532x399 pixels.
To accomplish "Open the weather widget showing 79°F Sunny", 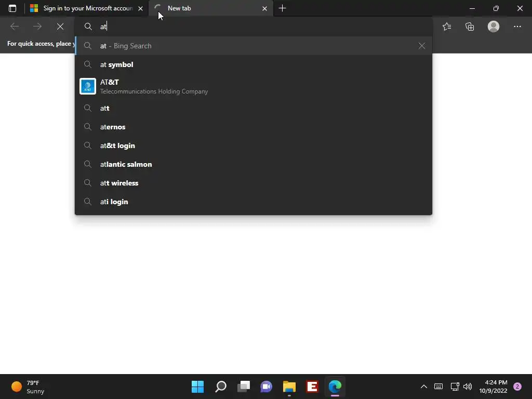I will (28, 387).
